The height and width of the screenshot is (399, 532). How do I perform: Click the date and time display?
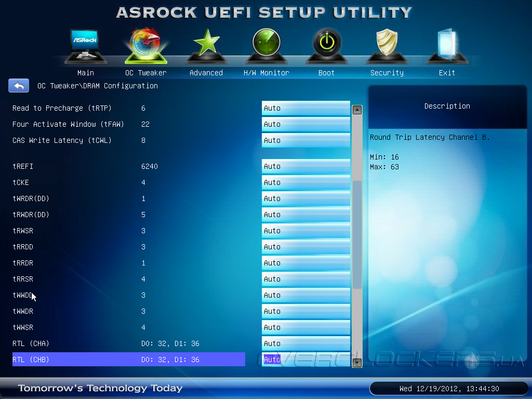pyautogui.click(x=449, y=389)
